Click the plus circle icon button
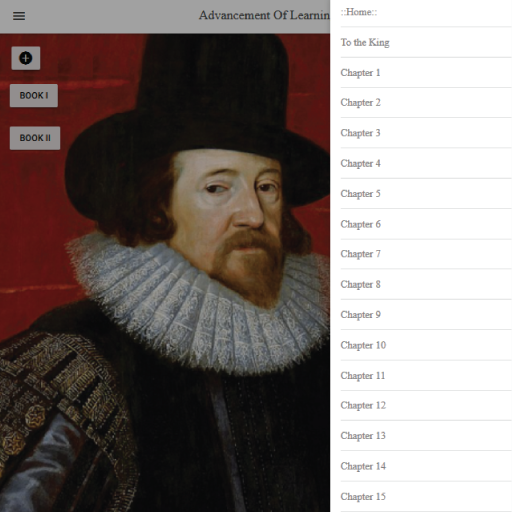This screenshot has height=512, width=512. click(26, 58)
